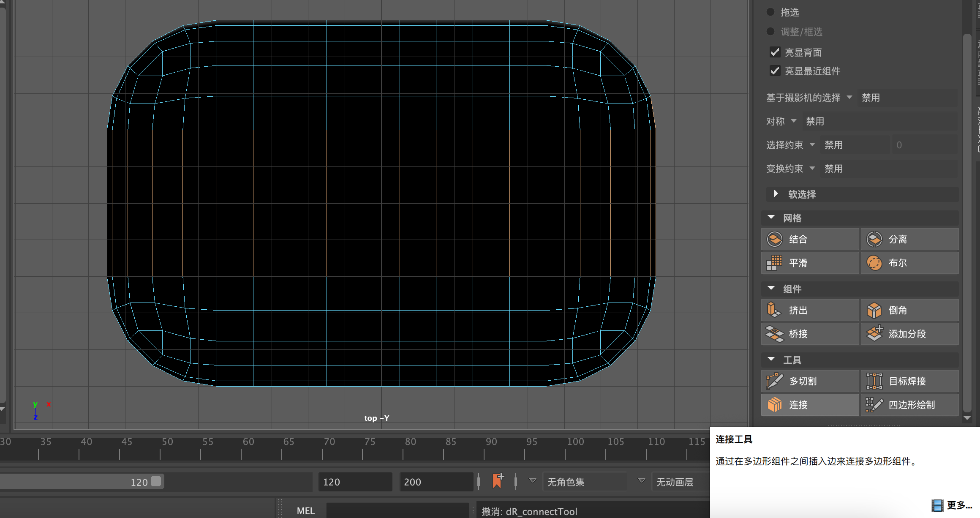Image resolution: width=980 pixels, height=518 pixels.
Task: Click the Combine (结合) mesh icon
Action: click(x=775, y=239)
